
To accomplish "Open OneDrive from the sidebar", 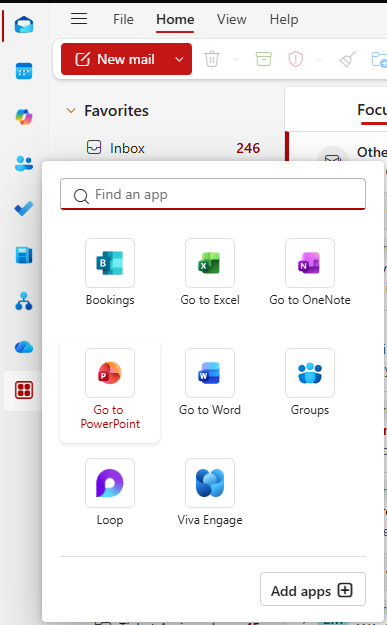I will pos(24,347).
